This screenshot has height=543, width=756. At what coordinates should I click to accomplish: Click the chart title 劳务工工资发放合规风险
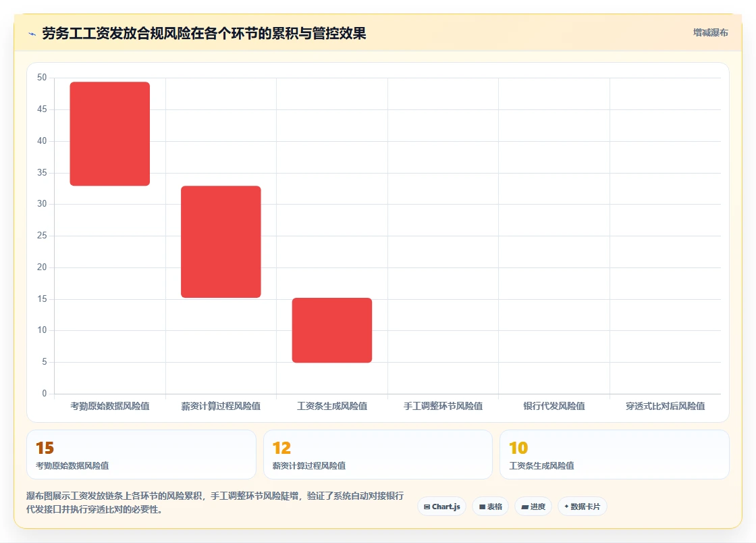(204, 33)
